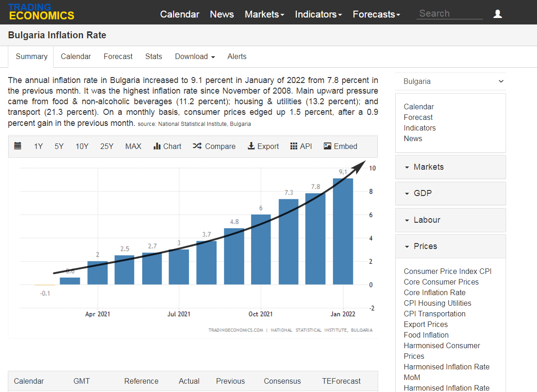Image resolution: width=537 pixels, height=392 pixels.
Task: Switch to the Stats tab
Action: pyautogui.click(x=153, y=56)
